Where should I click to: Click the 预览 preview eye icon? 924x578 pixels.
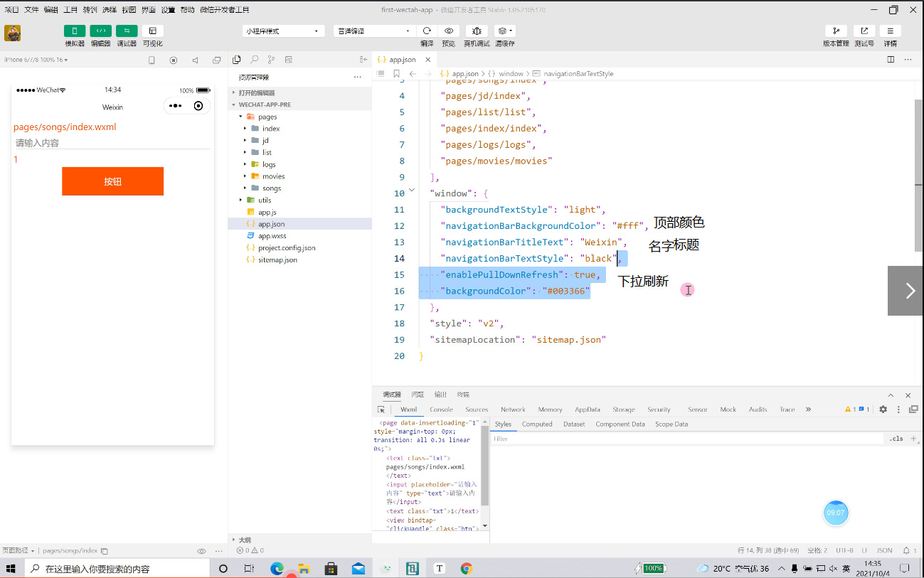tap(449, 31)
